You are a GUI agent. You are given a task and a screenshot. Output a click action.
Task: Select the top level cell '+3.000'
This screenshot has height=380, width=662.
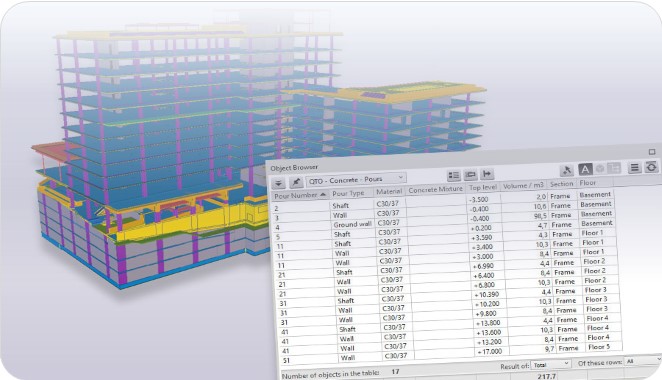click(482, 256)
